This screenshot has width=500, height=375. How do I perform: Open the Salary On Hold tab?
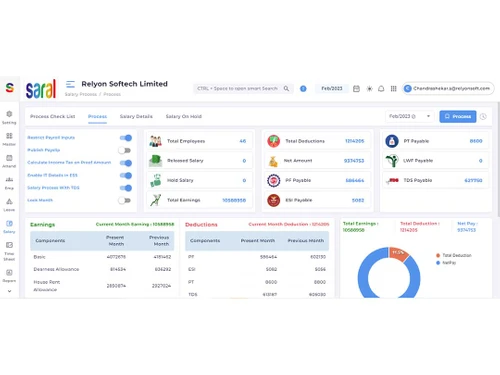[x=184, y=116]
